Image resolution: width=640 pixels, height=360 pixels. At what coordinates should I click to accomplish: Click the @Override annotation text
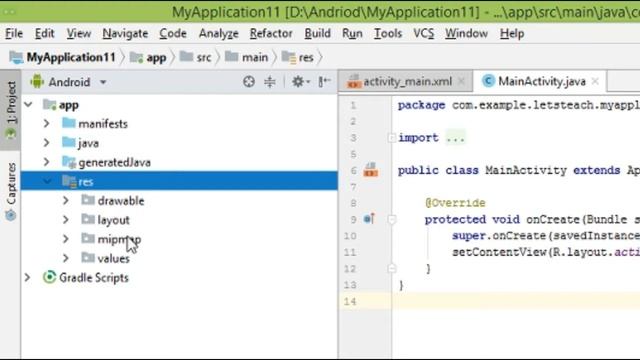click(455, 203)
